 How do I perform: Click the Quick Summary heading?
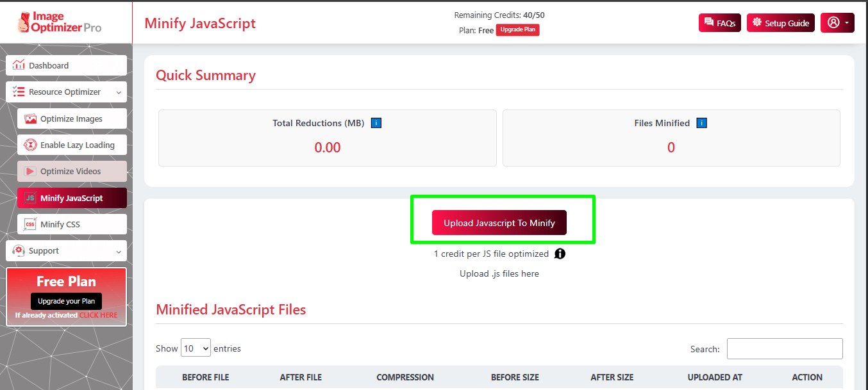(206, 75)
